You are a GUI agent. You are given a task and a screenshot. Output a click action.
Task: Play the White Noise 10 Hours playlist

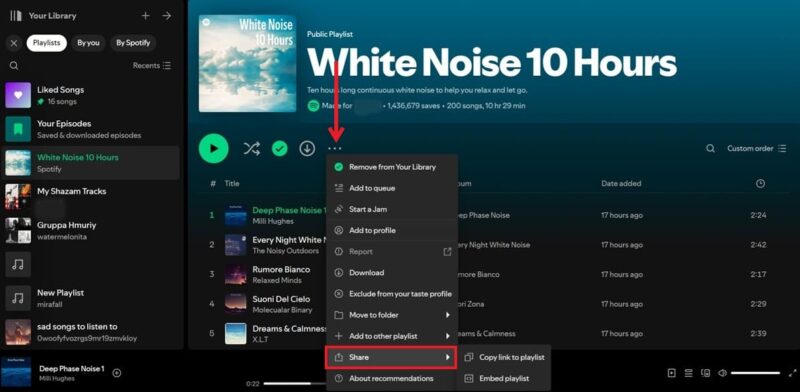pos(213,149)
